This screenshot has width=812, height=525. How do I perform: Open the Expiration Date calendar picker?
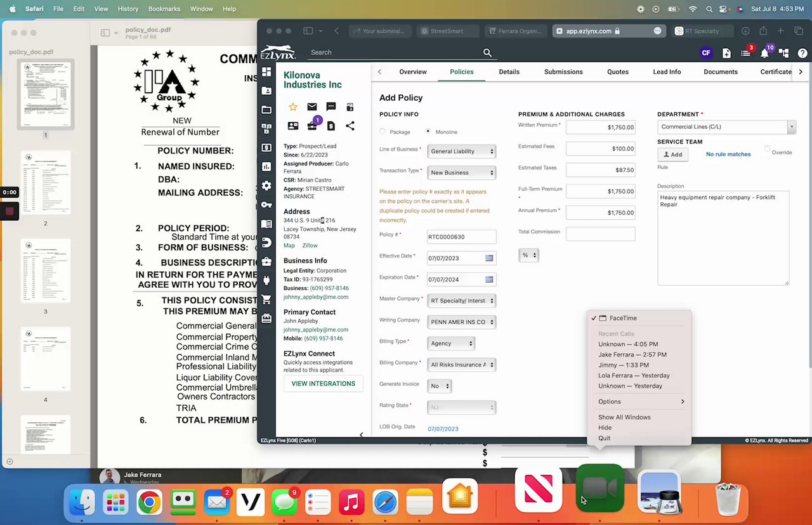tap(489, 280)
